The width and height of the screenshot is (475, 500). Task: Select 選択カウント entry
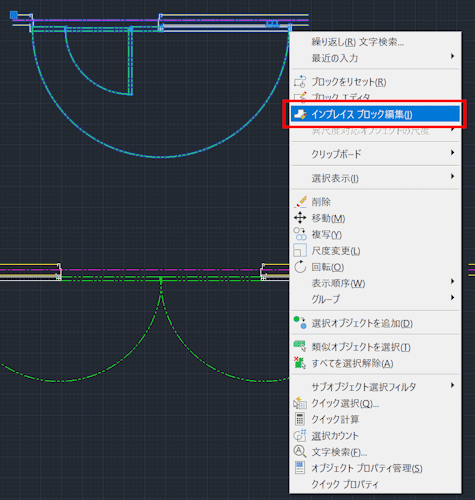click(x=375, y=436)
